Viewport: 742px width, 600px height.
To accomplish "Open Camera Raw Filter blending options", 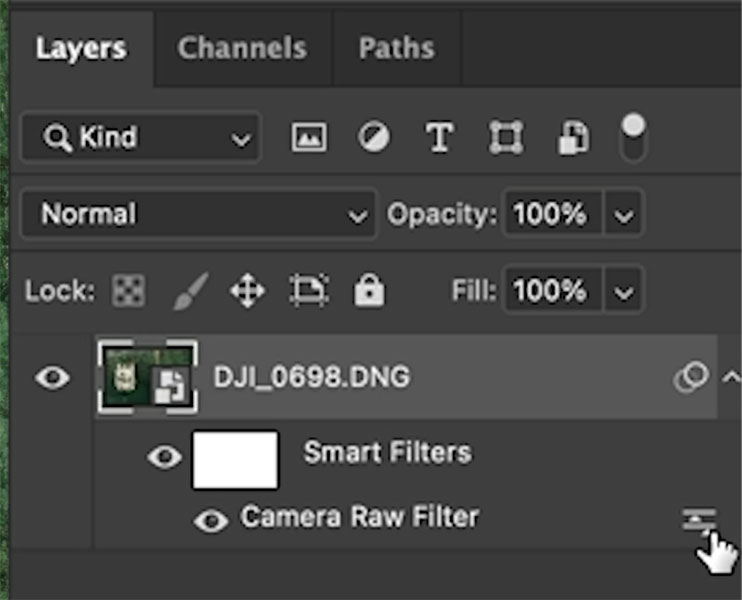I will click(699, 520).
